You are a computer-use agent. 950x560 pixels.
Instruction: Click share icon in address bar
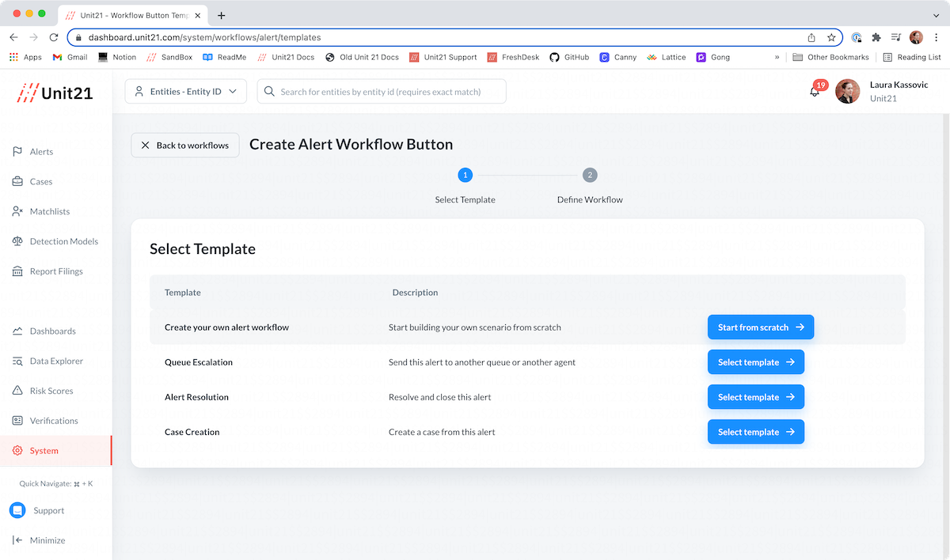pyautogui.click(x=811, y=37)
